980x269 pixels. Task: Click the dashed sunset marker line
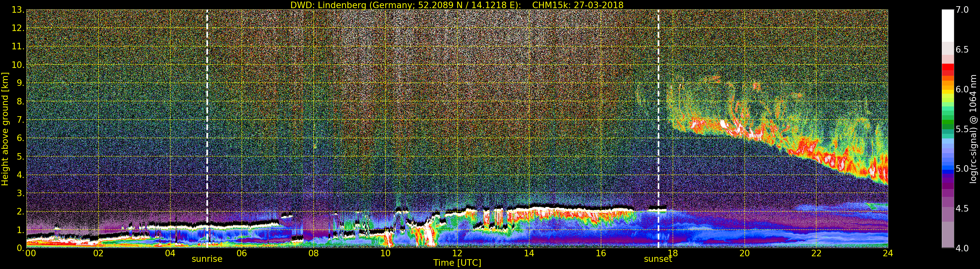(658, 129)
